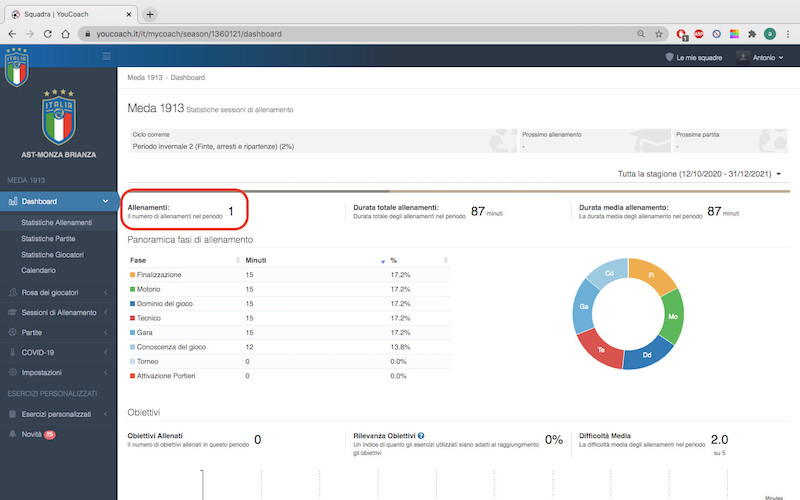Click the Dashboard breadcrumb
Image resolution: width=800 pixels, height=500 pixels.
pos(187,78)
